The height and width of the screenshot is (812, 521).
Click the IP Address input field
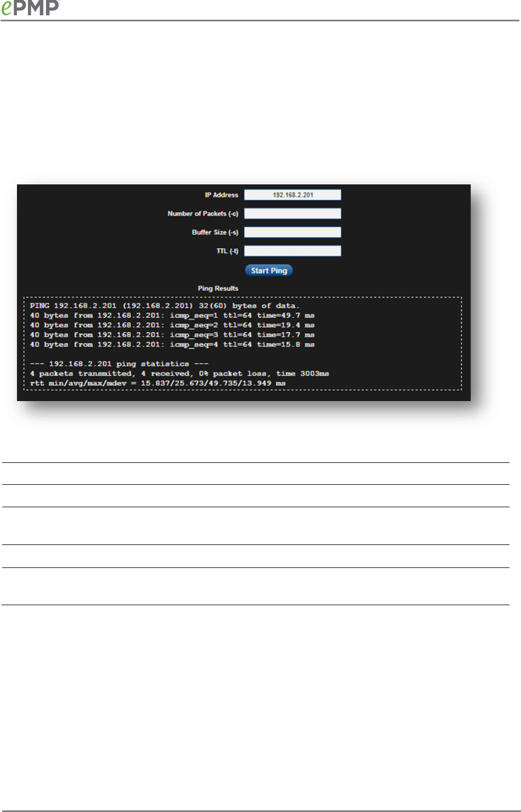tap(292, 195)
